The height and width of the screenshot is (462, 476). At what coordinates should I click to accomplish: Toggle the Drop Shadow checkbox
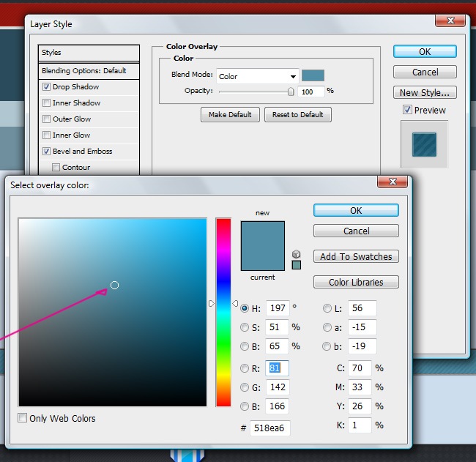coord(47,87)
